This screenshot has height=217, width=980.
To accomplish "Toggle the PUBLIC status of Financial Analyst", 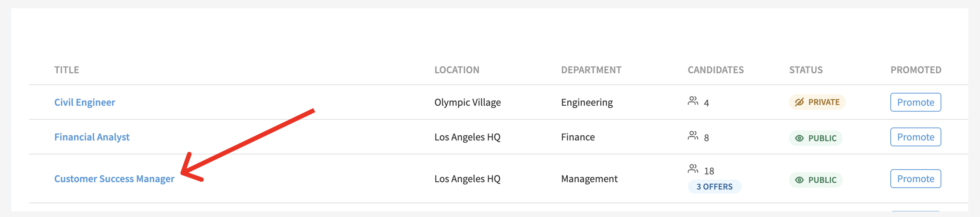I will coord(816,138).
